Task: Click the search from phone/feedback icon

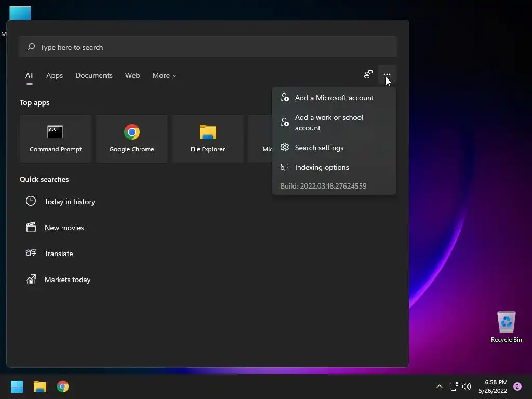Action: point(368,75)
